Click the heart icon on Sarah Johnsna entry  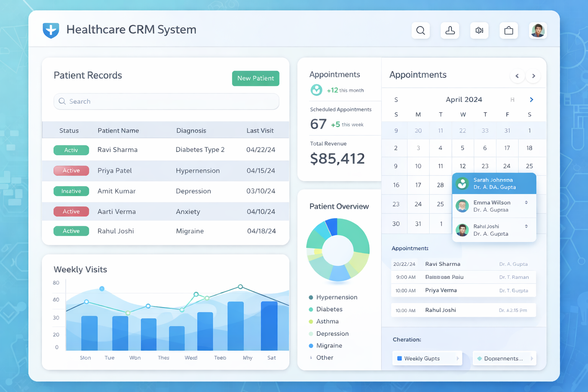click(462, 183)
